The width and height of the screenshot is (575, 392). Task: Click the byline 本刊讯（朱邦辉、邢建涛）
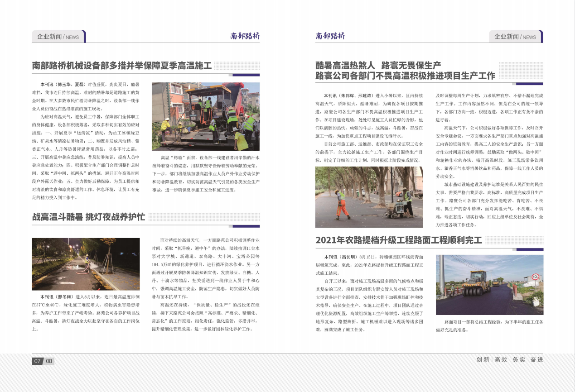[x=349, y=96]
